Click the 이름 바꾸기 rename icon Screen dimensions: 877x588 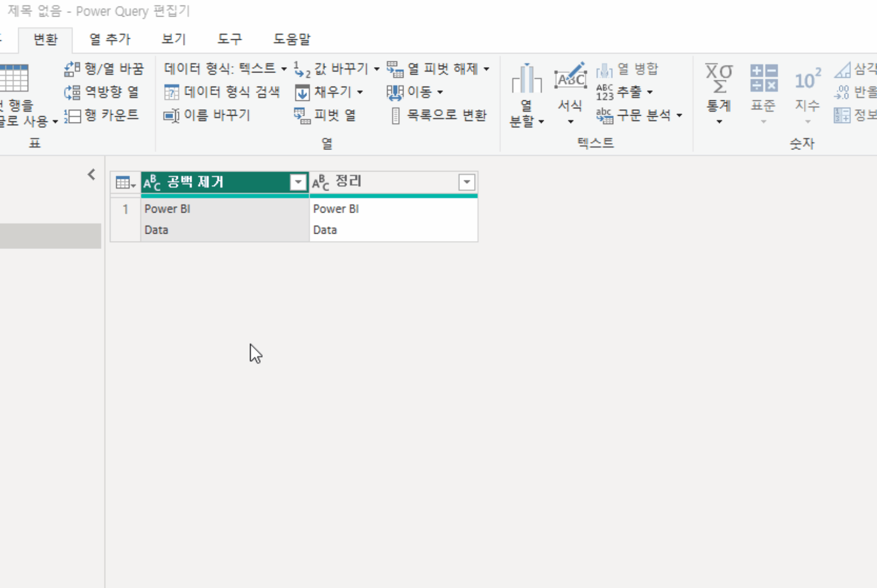click(x=172, y=116)
